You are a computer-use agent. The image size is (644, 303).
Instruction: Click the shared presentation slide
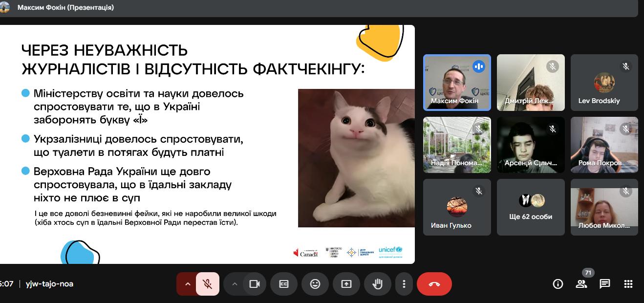pos(207,144)
